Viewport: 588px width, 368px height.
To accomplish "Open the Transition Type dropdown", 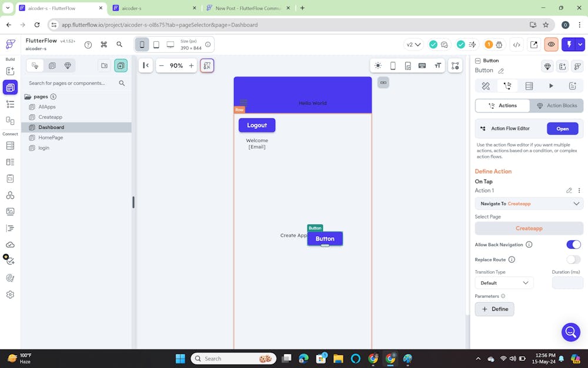I will [x=504, y=283].
